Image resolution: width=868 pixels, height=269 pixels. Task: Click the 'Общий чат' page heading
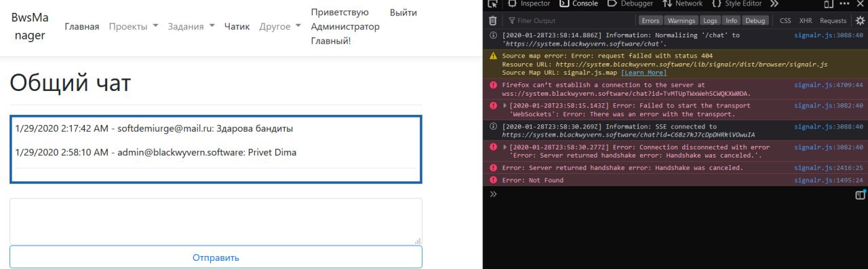coord(70,83)
